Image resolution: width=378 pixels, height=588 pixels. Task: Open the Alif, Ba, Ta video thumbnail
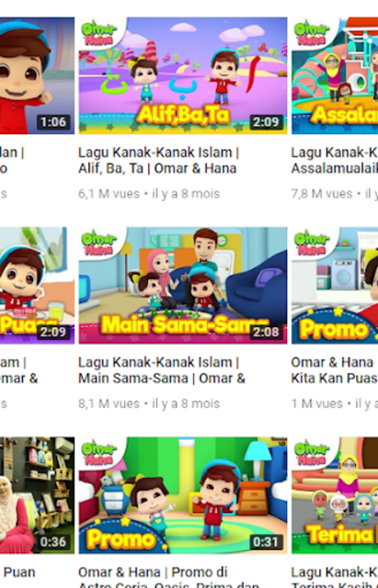[183, 75]
